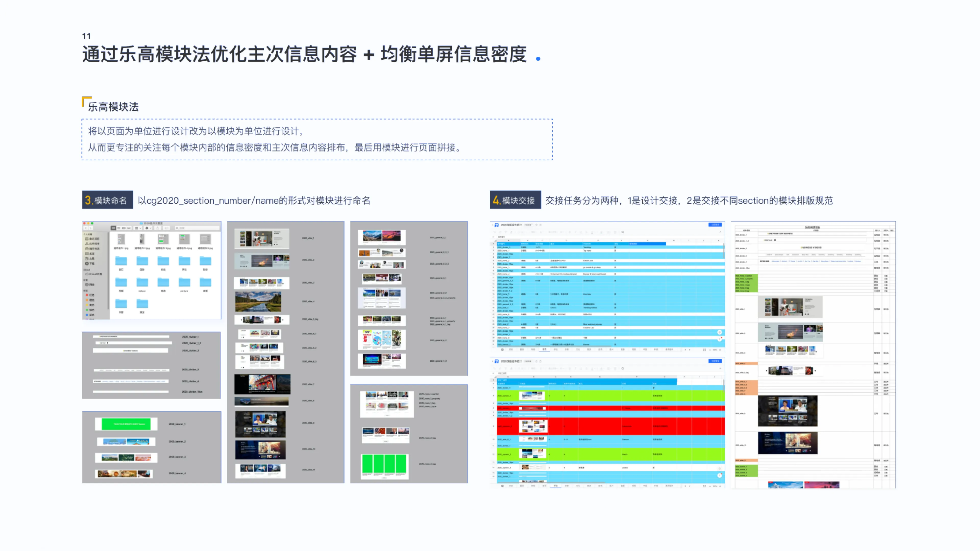Click the mountain landscape thumbnail in slide panel
This screenshot has width=980, height=551.
coord(258,302)
